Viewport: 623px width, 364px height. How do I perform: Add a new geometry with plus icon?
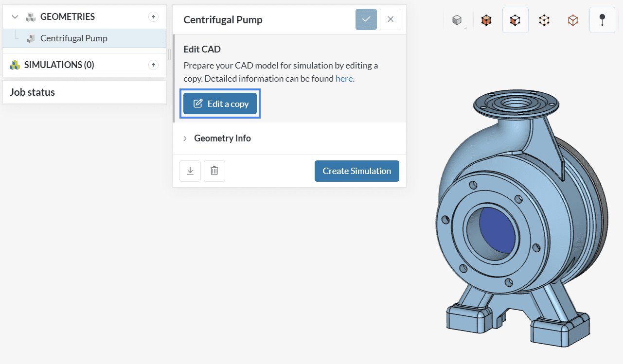click(x=153, y=17)
